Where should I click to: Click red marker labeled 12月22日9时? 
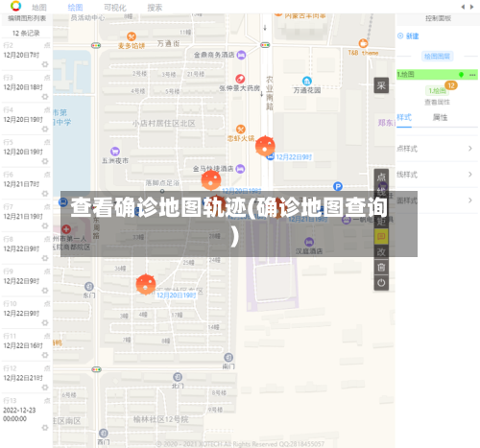tap(265, 146)
